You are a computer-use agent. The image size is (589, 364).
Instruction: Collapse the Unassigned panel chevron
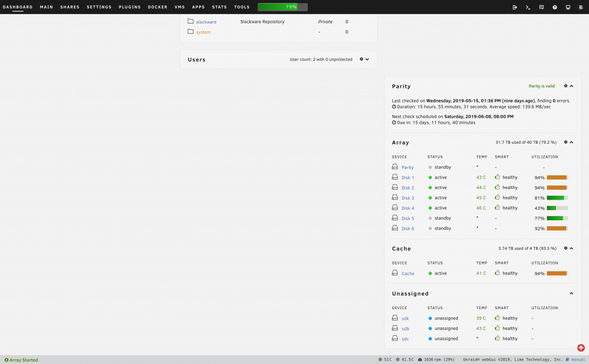coord(571,293)
